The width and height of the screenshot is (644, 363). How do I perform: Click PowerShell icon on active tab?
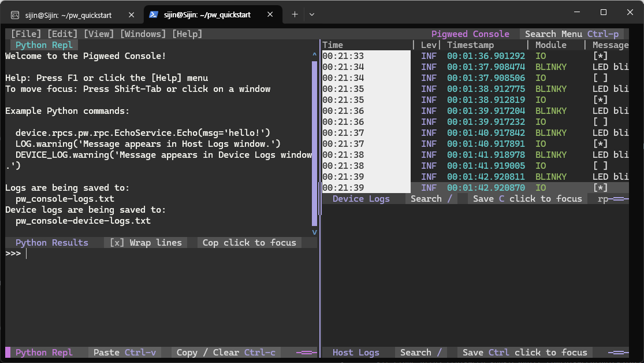click(x=154, y=14)
